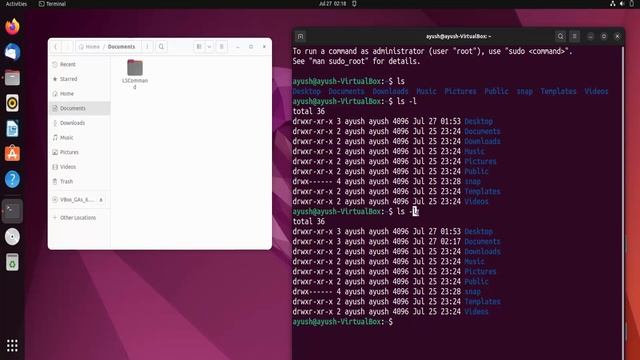Click Home in the Files path bar
The image size is (640, 360).
point(89,47)
